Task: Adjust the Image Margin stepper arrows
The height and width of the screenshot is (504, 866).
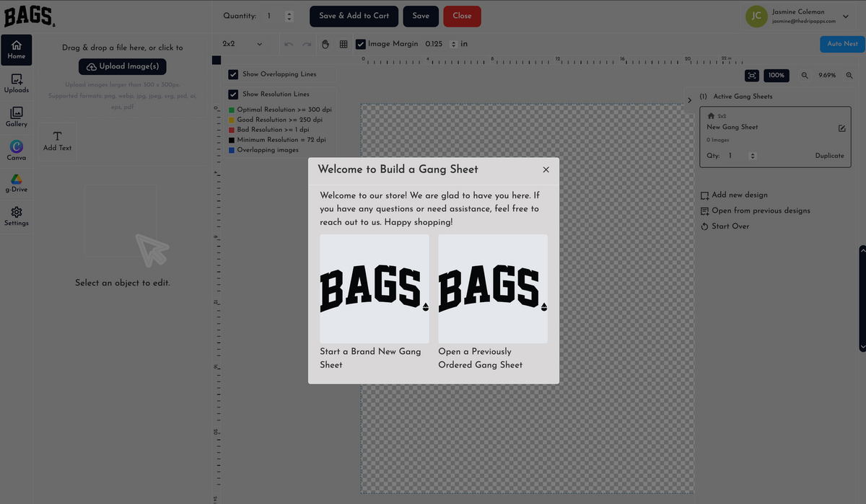Action: [453, 44]
